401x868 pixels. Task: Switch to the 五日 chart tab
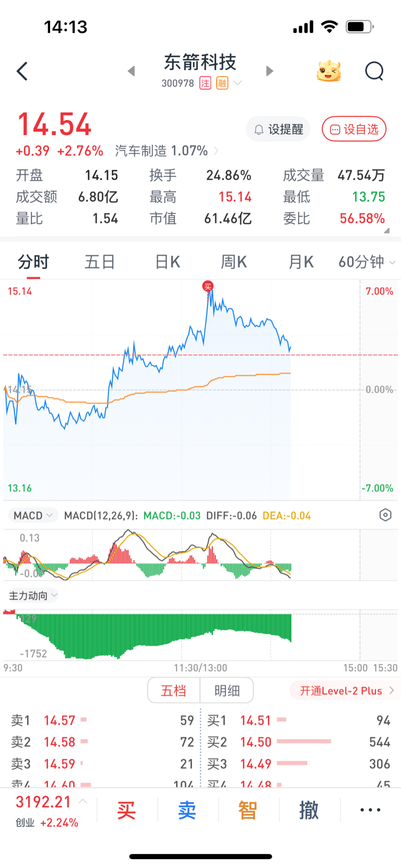point(100,262)
